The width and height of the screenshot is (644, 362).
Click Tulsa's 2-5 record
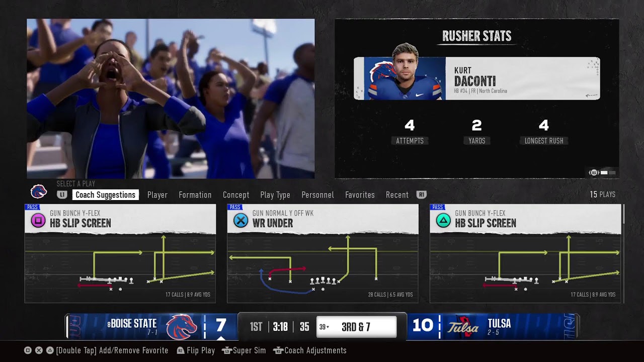493,333
